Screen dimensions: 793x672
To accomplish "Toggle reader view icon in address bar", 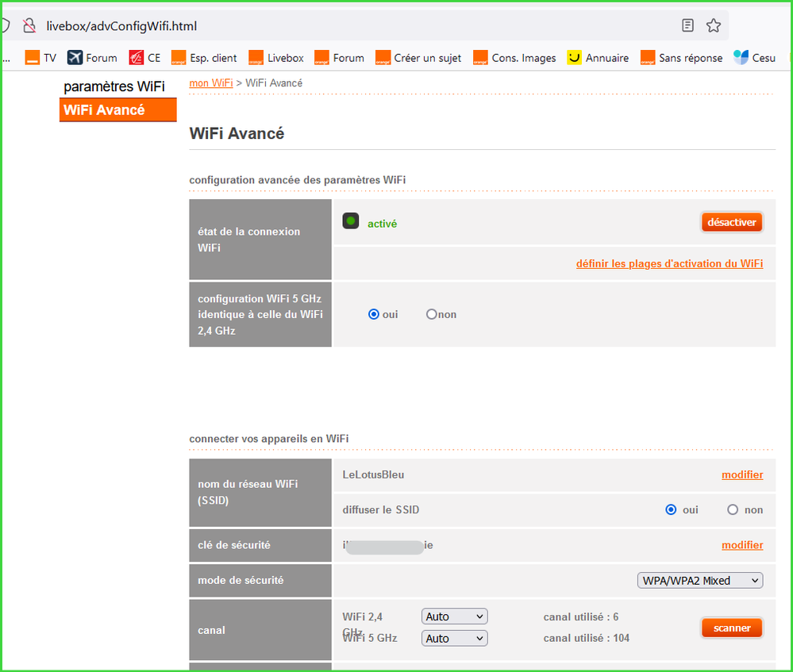I will pos(687,25).
